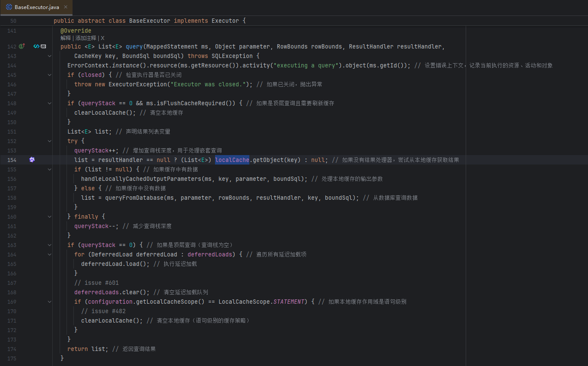The height and width of the screenshot is (366, 588).
Task: Click line number 158 in the gutter
Action: [x=12, y=198]
